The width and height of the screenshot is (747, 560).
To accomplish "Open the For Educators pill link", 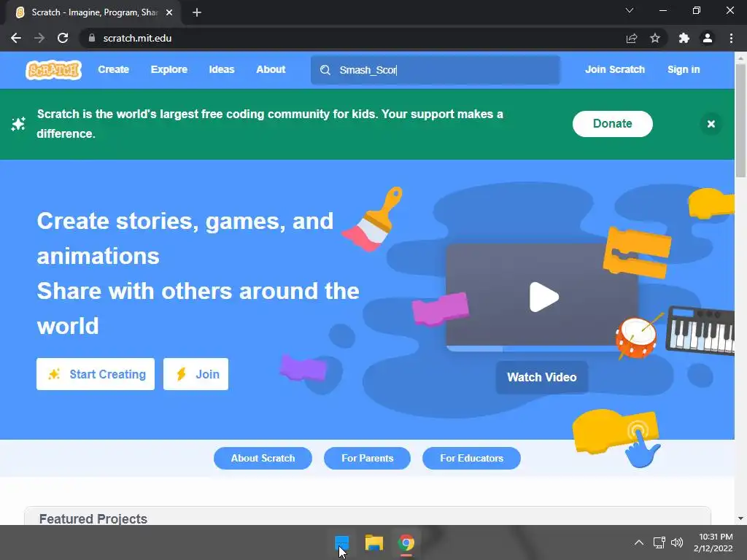I will 472,458.
